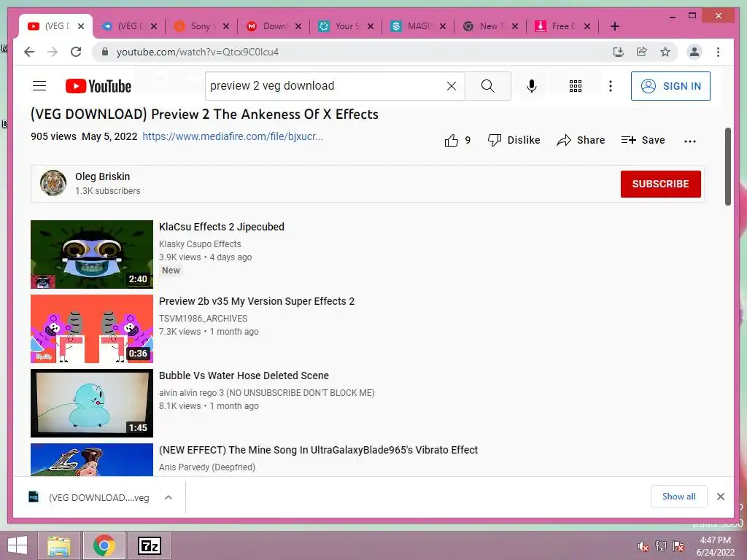The width and height of the screenshot is (747, 560).
Task: Click the search magnifier button
Action: click(x=488, y=86)
